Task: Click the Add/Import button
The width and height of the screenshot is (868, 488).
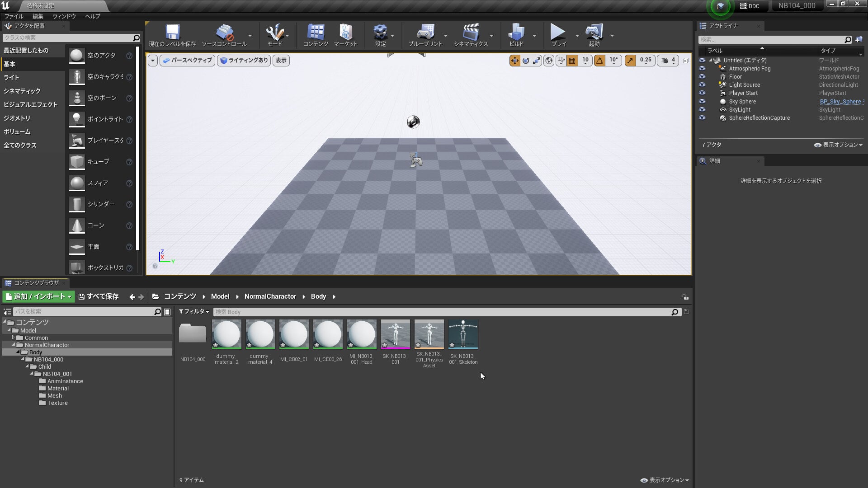Action: click(x=38, y=297)
